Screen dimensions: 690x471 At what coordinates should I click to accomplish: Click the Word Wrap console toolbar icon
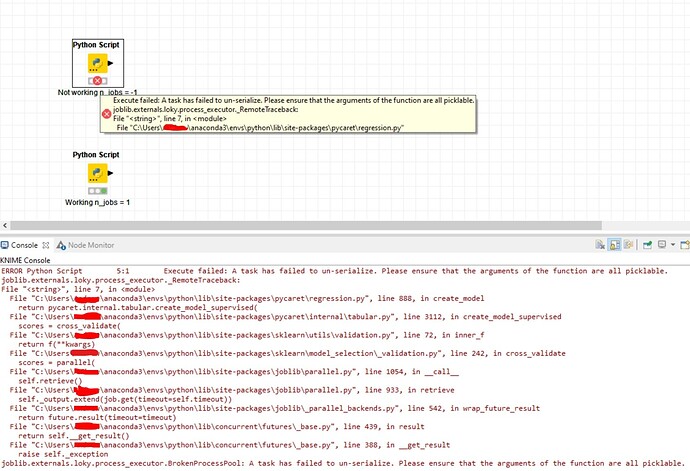click(628, 245)
